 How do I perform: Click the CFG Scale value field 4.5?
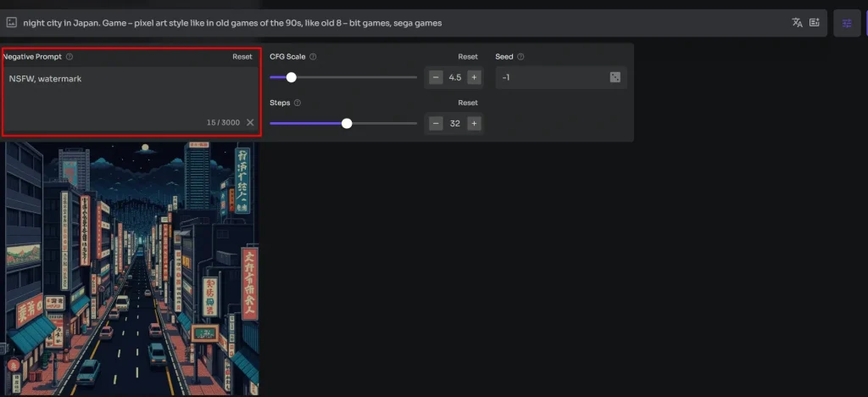pyautogui.click(x=455, y=77)
